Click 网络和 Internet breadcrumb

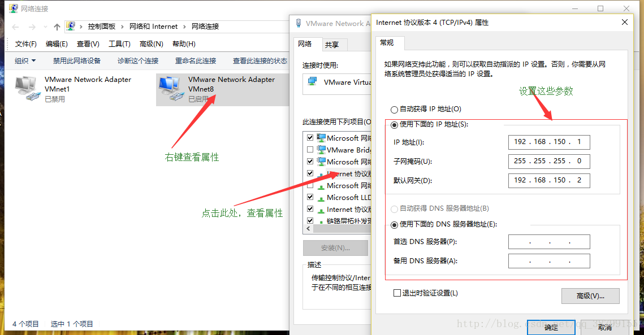(x=154, y=27)
